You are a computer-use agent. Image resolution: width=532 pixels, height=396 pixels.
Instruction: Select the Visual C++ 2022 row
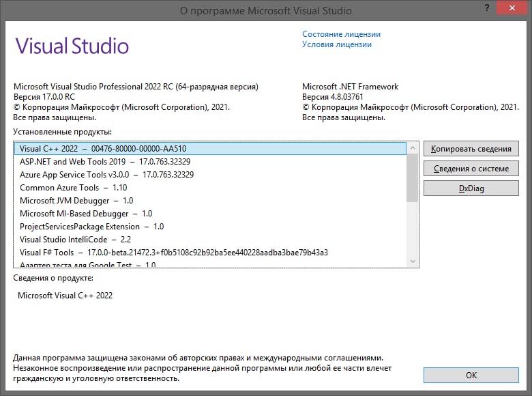point(210,149)
